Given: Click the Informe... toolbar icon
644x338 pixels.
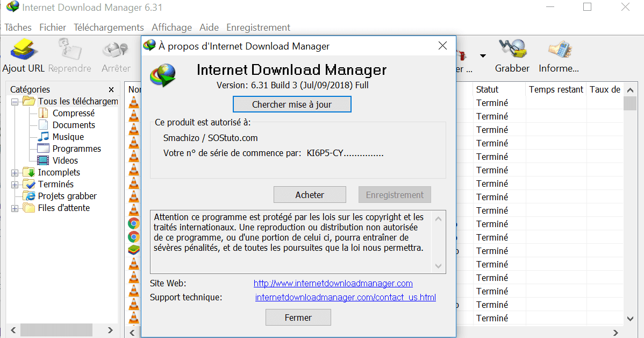Looking at the screenshot, I should pyautogui.click(x=559, y=56).
